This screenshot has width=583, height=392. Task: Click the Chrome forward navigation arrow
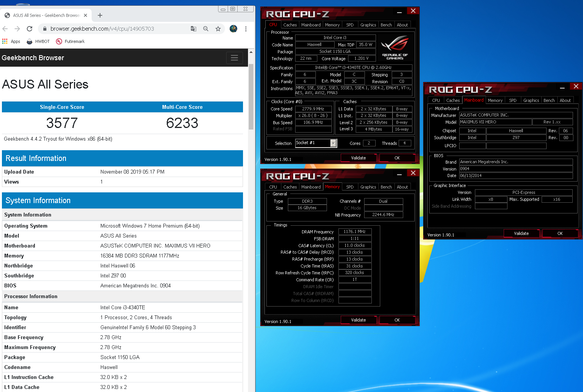tap(17, 29)
